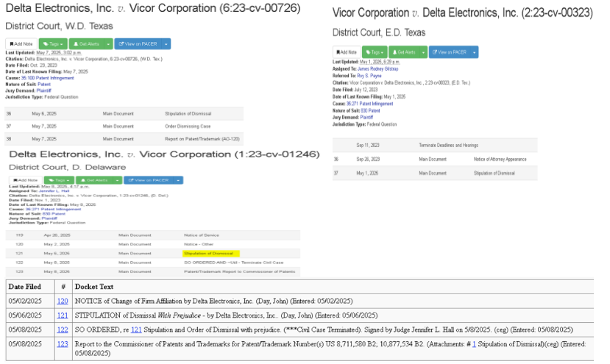
Task: Select Terminate Deadlines and Hearings entry
Action: [435, 145]
